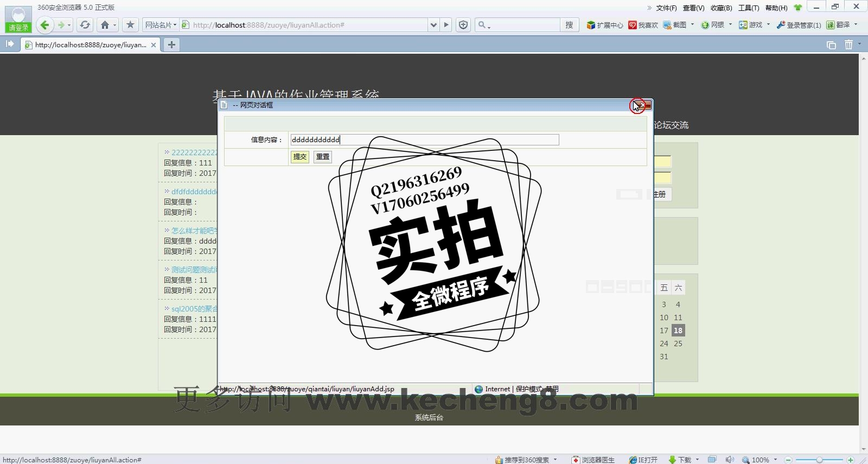Click the page vertical scrollbar
Screen dimensions: 868x464
tap(863, 253)
